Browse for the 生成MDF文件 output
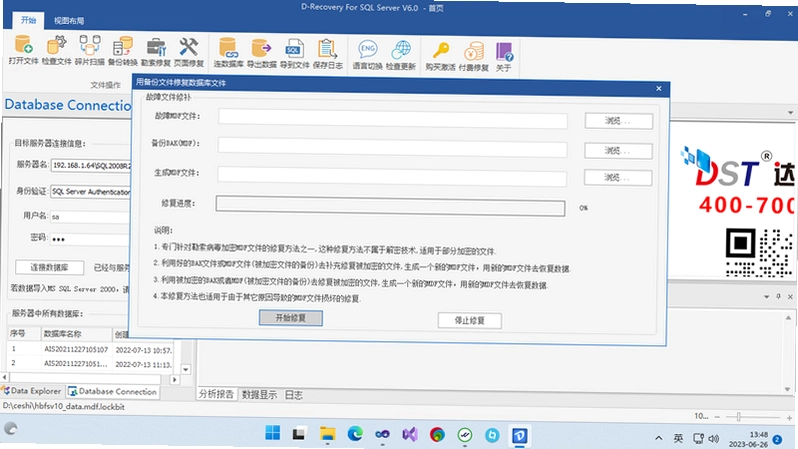Viewport: 798px width, 449px height. 617,178
